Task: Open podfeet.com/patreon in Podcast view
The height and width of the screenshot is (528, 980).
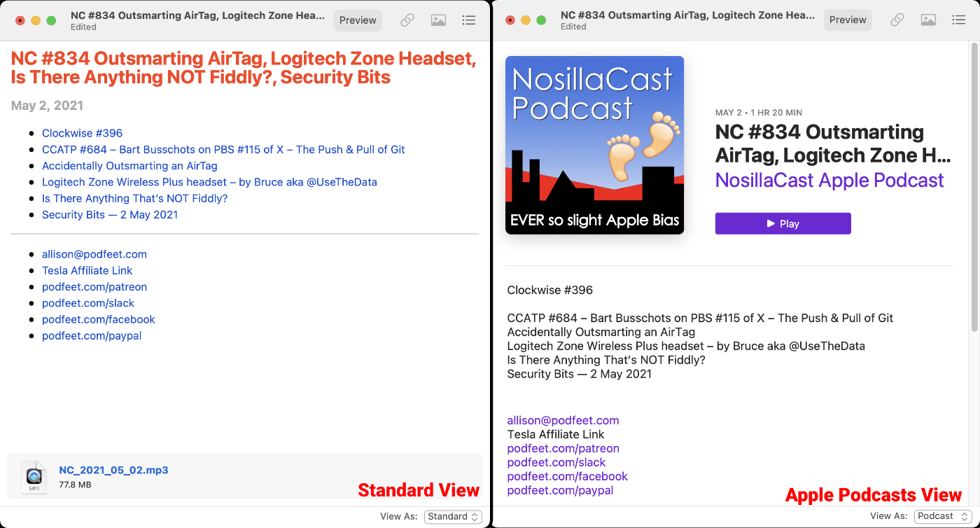Action: pyautogui.click(x=563, y=448)
